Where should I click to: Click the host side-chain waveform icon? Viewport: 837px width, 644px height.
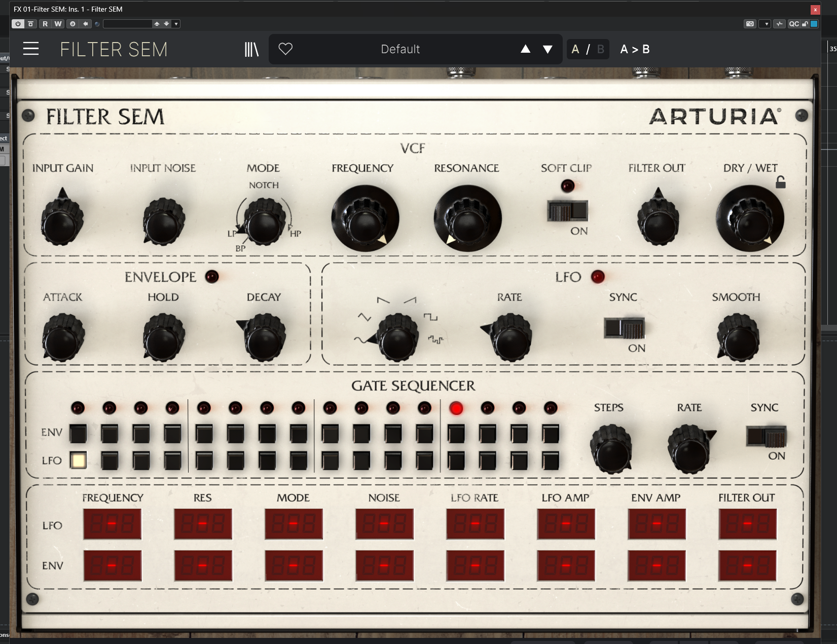[x=780, y=24]
